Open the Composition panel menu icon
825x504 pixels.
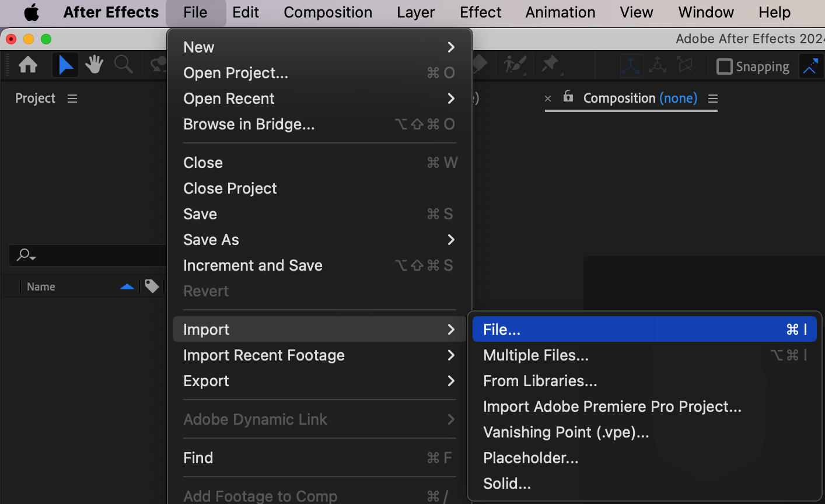[713, 99]
